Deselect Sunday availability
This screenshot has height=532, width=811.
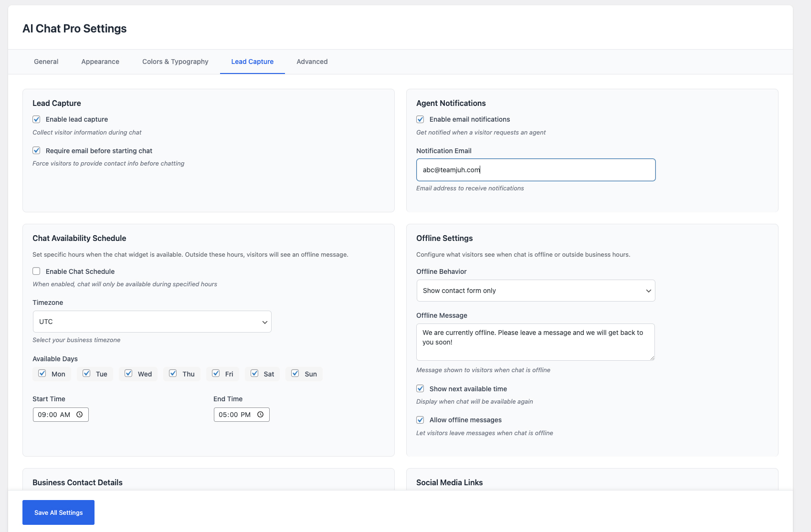coord(295,374)
